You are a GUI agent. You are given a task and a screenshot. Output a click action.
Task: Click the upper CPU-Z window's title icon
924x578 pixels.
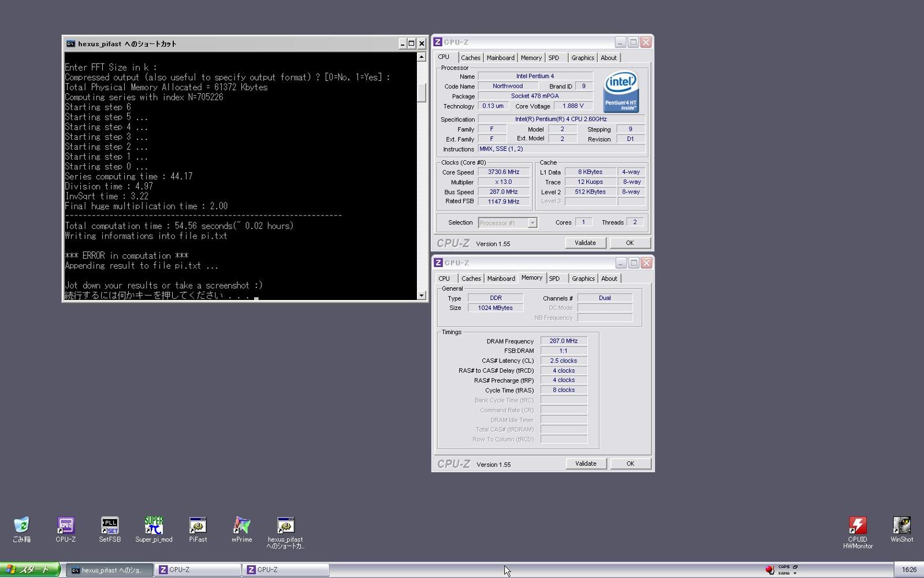pos(438,42)
